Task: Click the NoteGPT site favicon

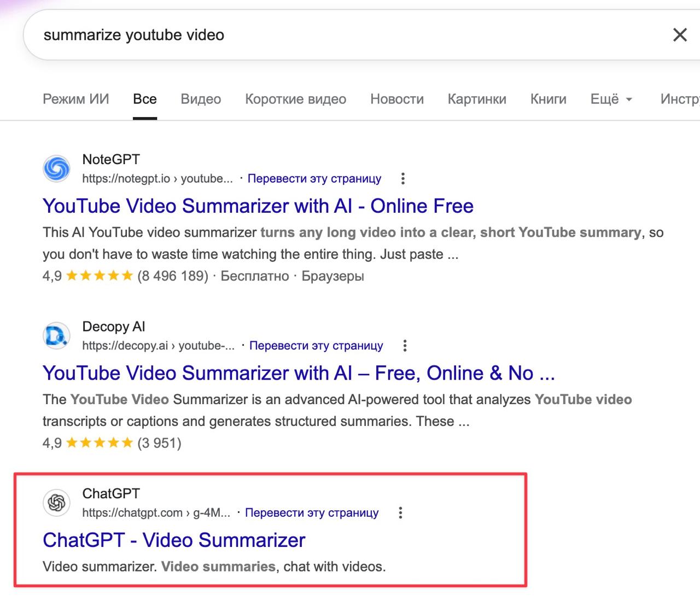Action: coord(57,169)
